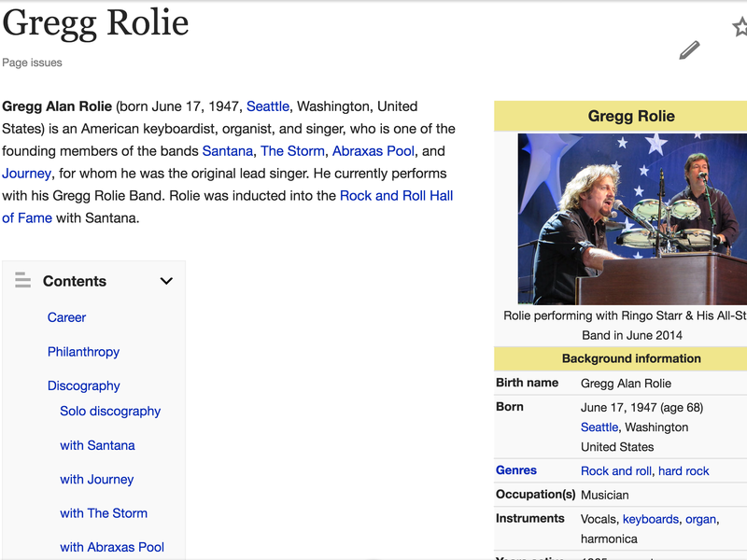Jump to Career section
This screenshot has width=747, height=560.
pos(66,317)
